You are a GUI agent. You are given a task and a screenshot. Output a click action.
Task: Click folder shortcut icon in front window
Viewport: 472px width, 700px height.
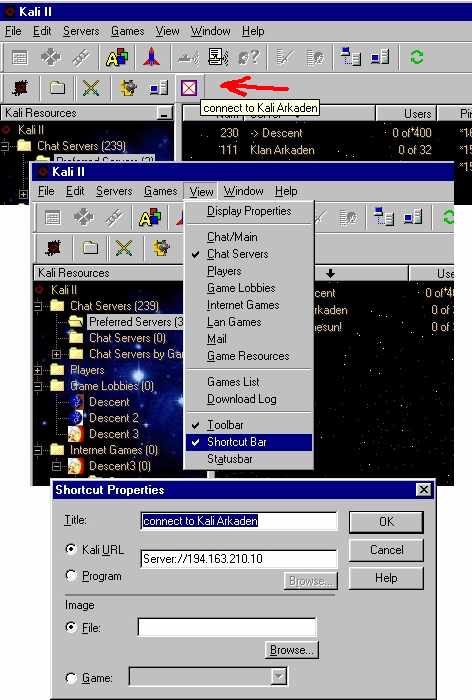pos(90,247)
